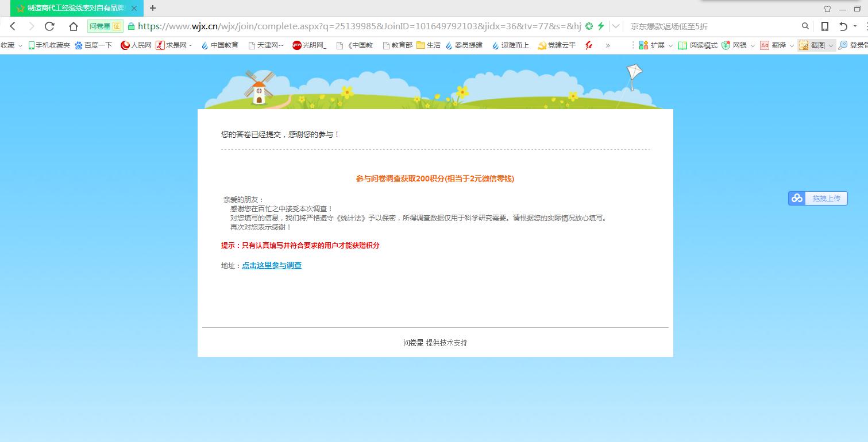Open the 迎难而上 bookmark
This screenshot has height=442, width=868.
pos(510,45)
